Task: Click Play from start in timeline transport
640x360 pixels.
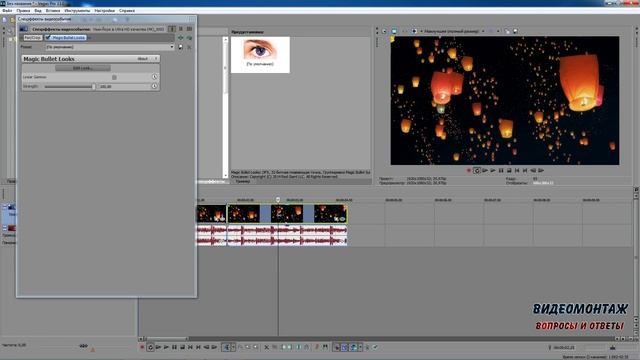Action: point(158,347)
